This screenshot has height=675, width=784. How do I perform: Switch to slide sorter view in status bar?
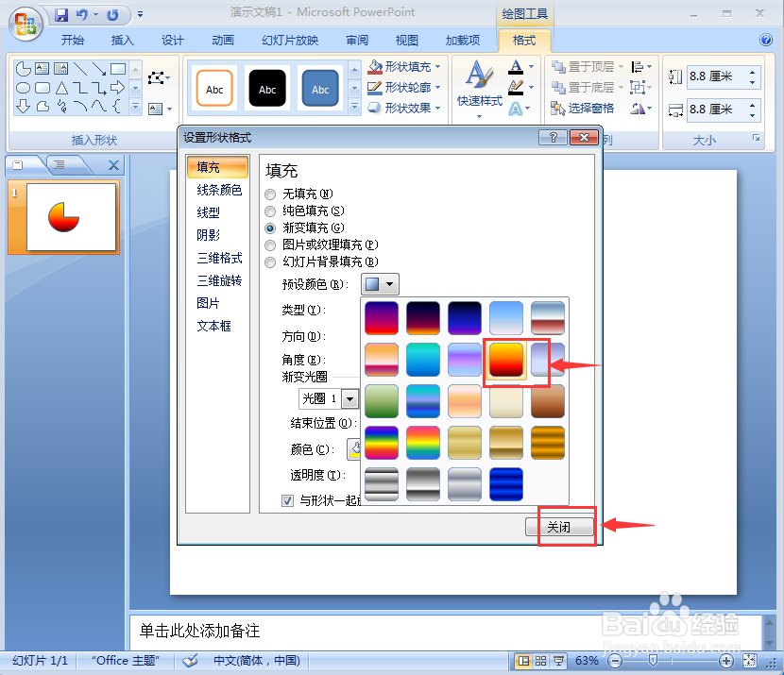click(x=540, y=661)
